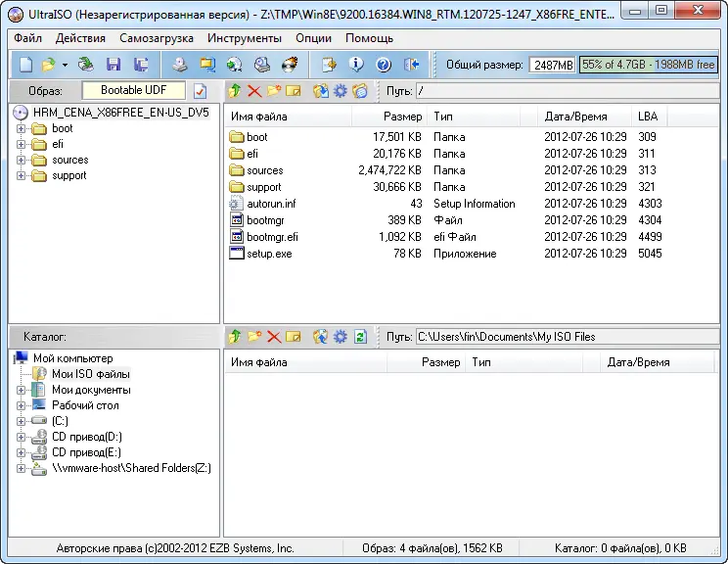Select the bootmgr.efi file in the image list
This screenshot has width=728, height=564.
pos(272,237)
